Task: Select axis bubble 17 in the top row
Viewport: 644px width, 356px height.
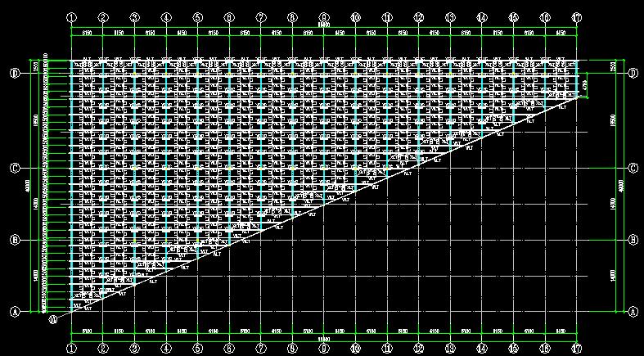Action: click(x=577, y=18)
